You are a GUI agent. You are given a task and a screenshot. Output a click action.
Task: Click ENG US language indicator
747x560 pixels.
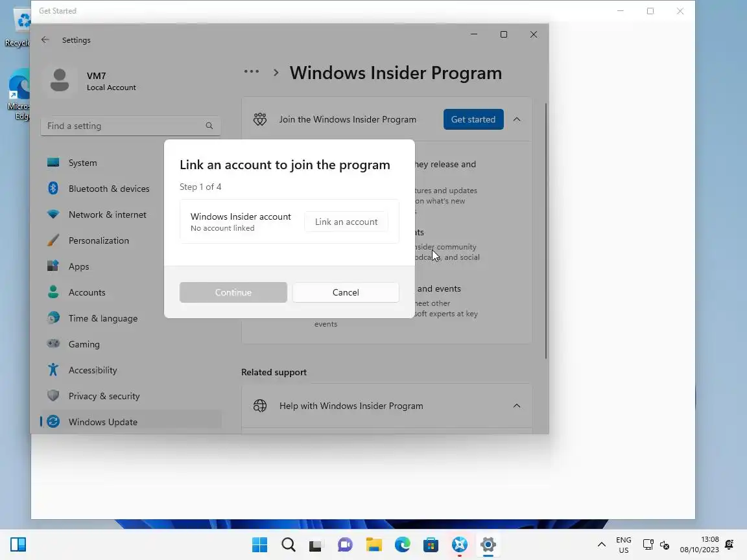click(x=624, y=544)
